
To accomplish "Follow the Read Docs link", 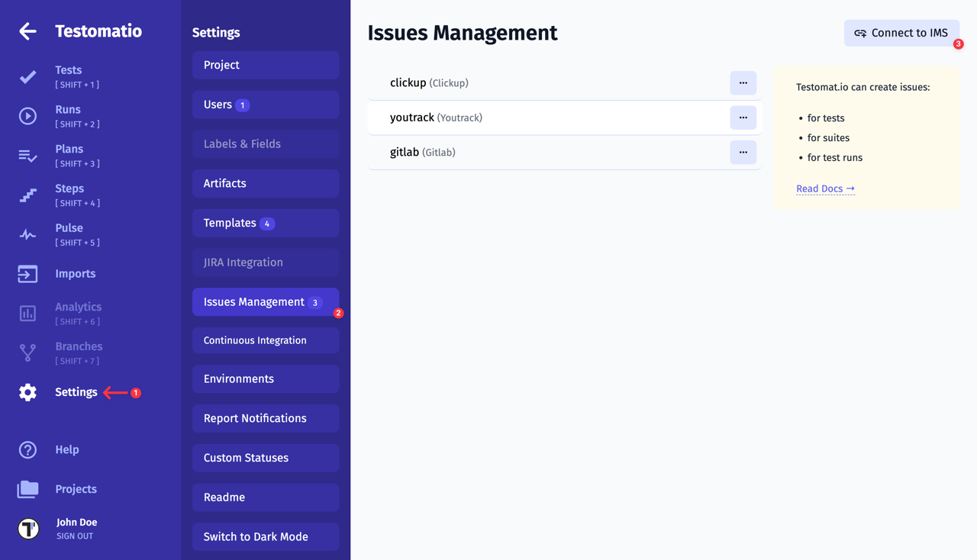I will (x=825, y=188).
